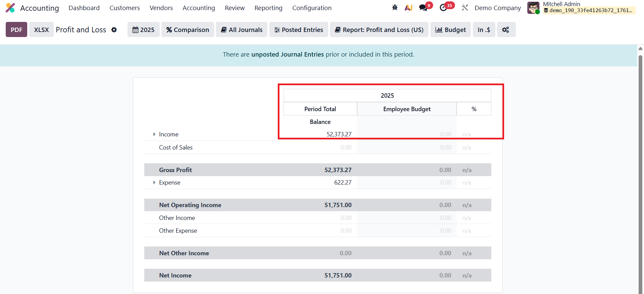
Task: Expand the Income row
Action: pos(154,134)
